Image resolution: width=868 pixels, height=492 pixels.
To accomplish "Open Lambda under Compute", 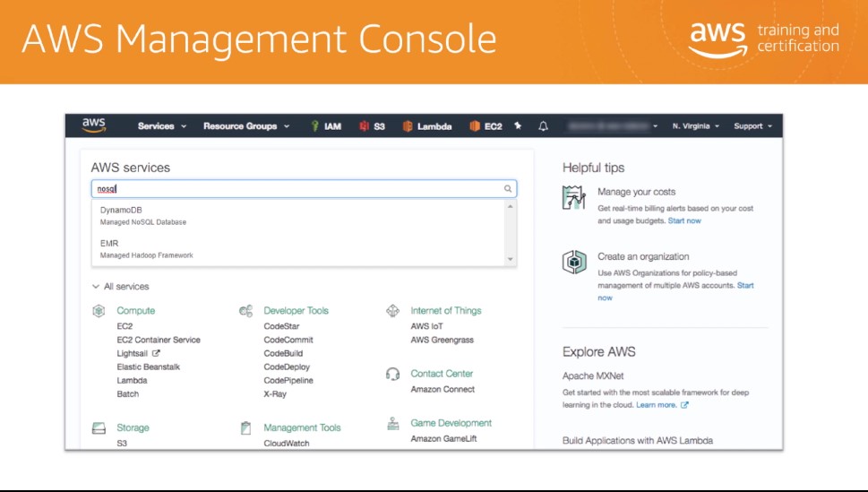I will point(132,381).
